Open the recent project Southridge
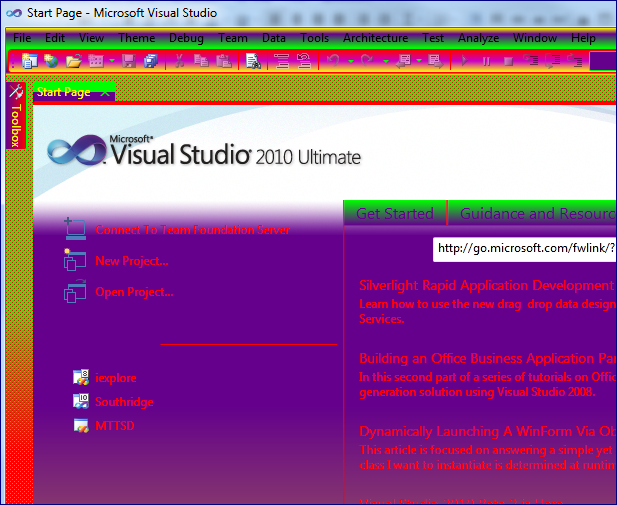The image size is (617, 505). click(124, 402)
